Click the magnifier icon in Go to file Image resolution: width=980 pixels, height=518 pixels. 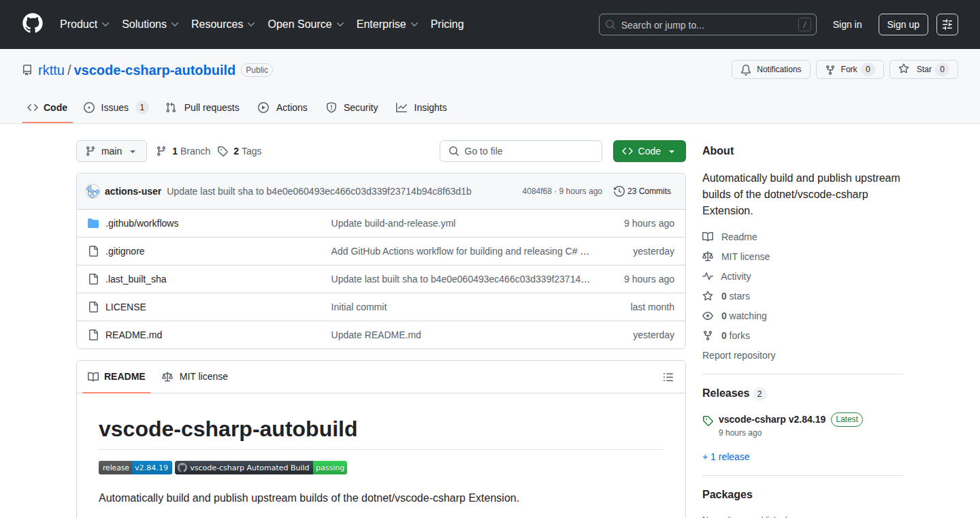(x=454, y=151)
